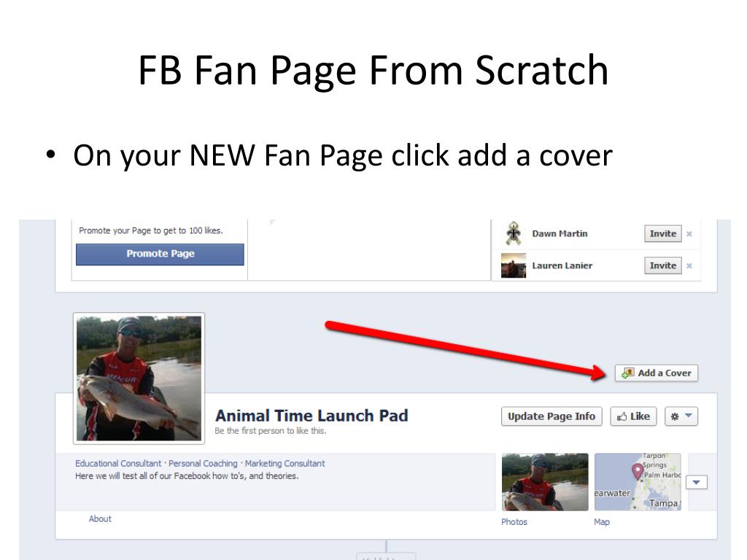Open the Photos tab
Image resolution: width=747 pixels, height=560 pixels.
click(x=514, y=522)
